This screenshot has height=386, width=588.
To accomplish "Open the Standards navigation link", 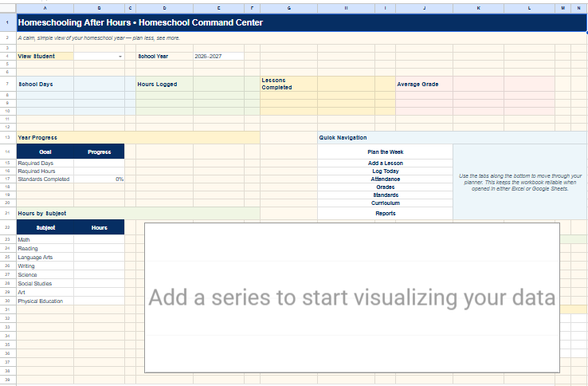I will 385,195.
